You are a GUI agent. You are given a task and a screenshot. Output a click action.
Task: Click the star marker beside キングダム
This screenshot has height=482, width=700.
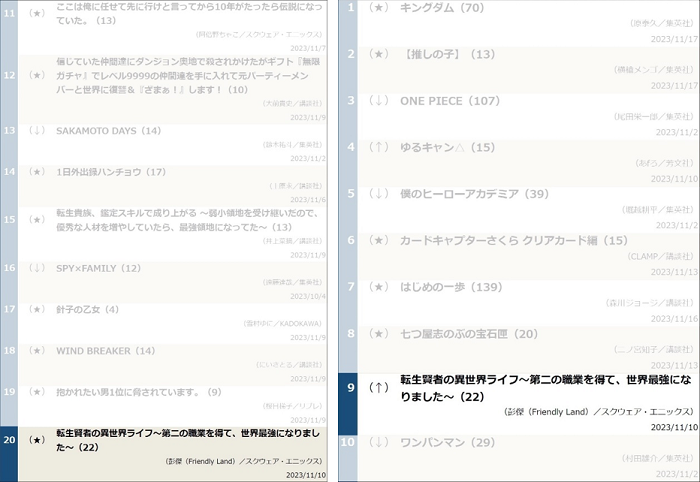point(379,8)
